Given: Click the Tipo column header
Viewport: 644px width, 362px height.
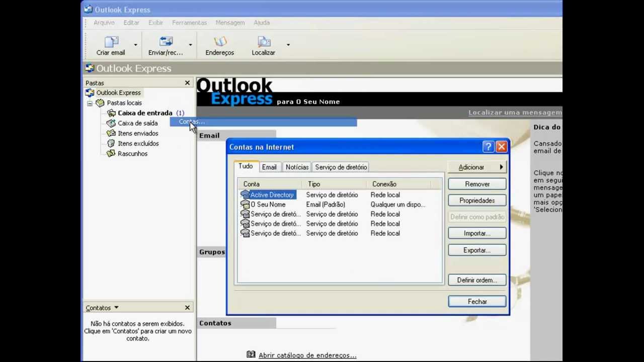Looking at the screenshot, I should point(334,184).
